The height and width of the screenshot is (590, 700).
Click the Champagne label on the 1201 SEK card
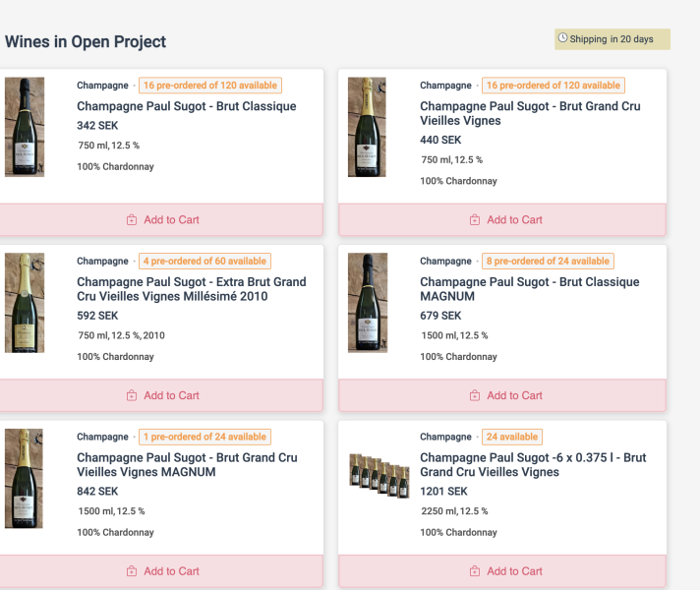tap(445, 437)
